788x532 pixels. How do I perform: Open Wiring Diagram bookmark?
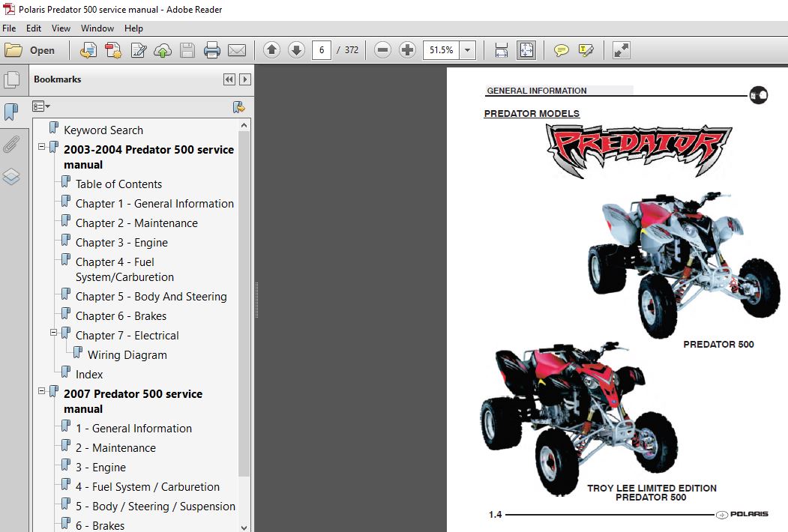point(127,354)
